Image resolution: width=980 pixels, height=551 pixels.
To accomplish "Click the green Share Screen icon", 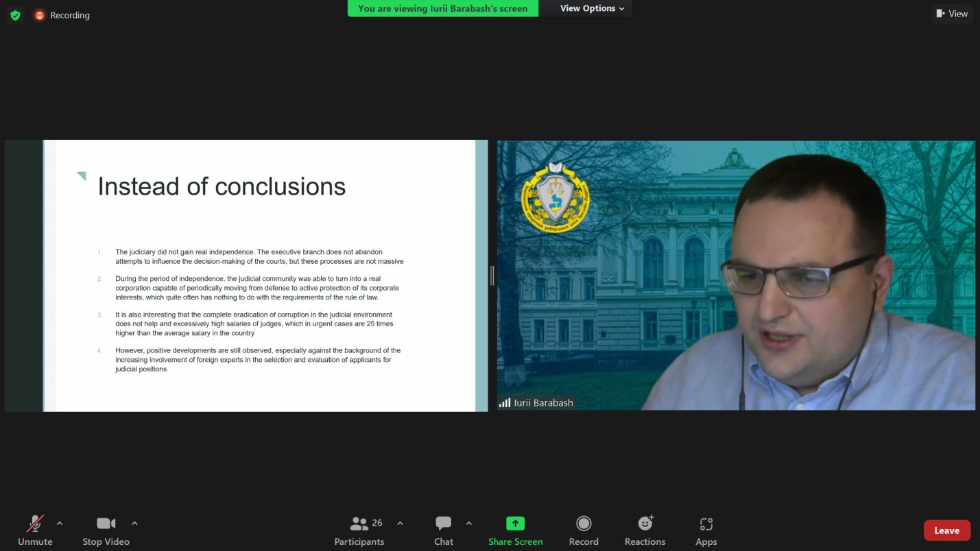I will point(515,524).
